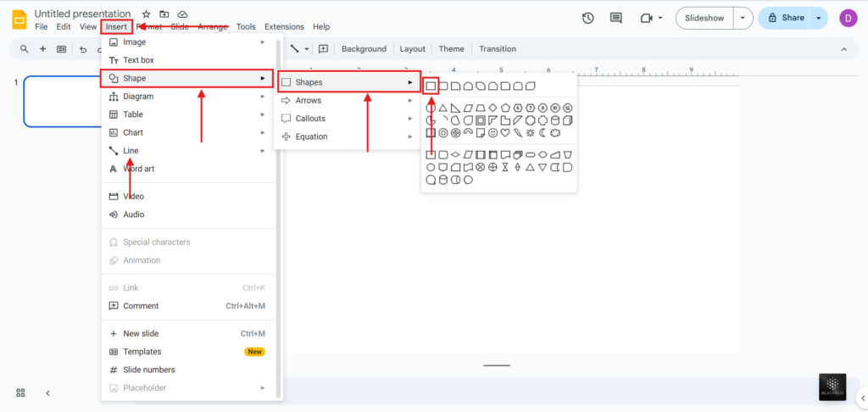Choose Text box from Insert menu
The height and width of the screenshot is (412, 868).
[x=138, y=60]
